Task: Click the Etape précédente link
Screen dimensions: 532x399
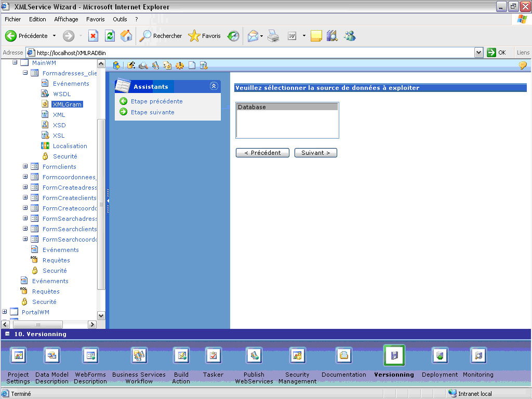Action: tap(156, 101)
